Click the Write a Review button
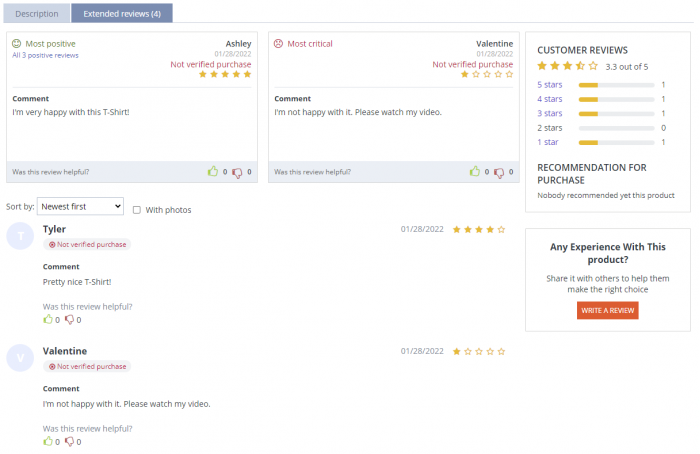Image resolution: width=700 pixels, height=454 pixels. (608, 310)
